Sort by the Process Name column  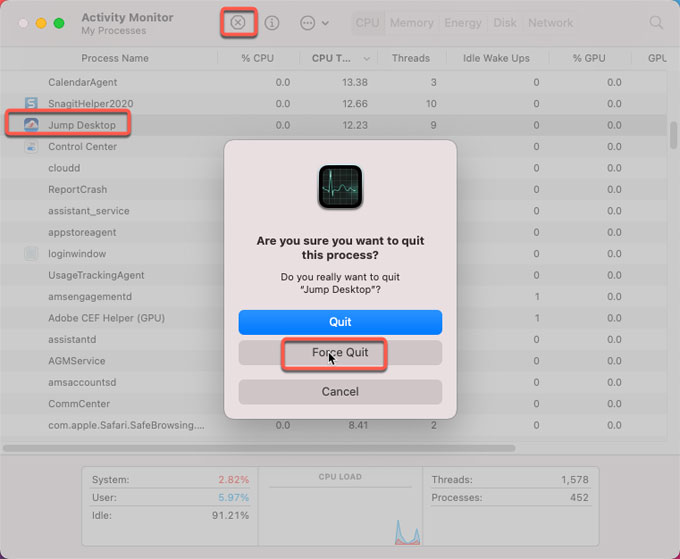pos(115,58)
